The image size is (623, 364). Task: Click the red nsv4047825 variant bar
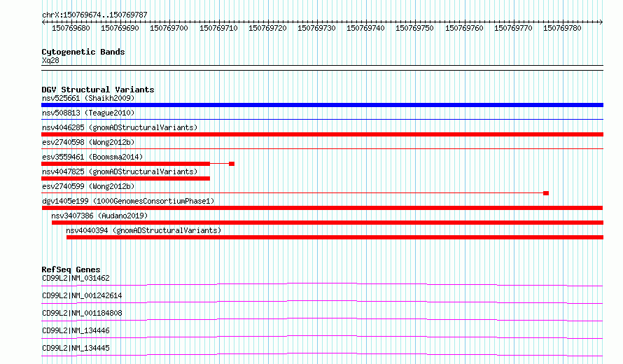[125, 178]
